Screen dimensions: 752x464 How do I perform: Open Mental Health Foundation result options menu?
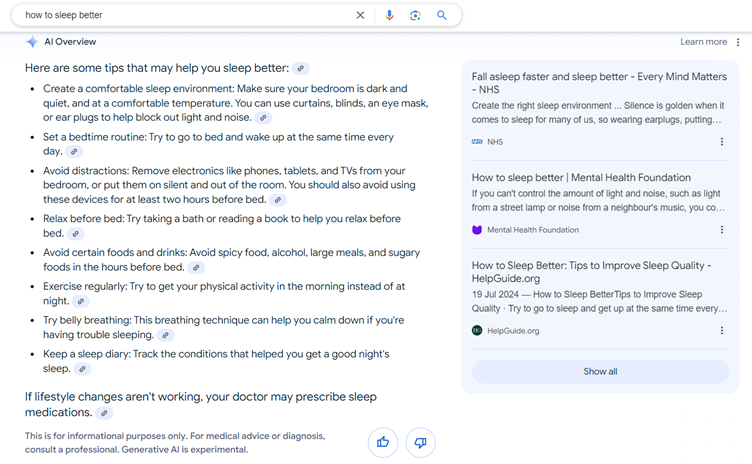[722, 230]
